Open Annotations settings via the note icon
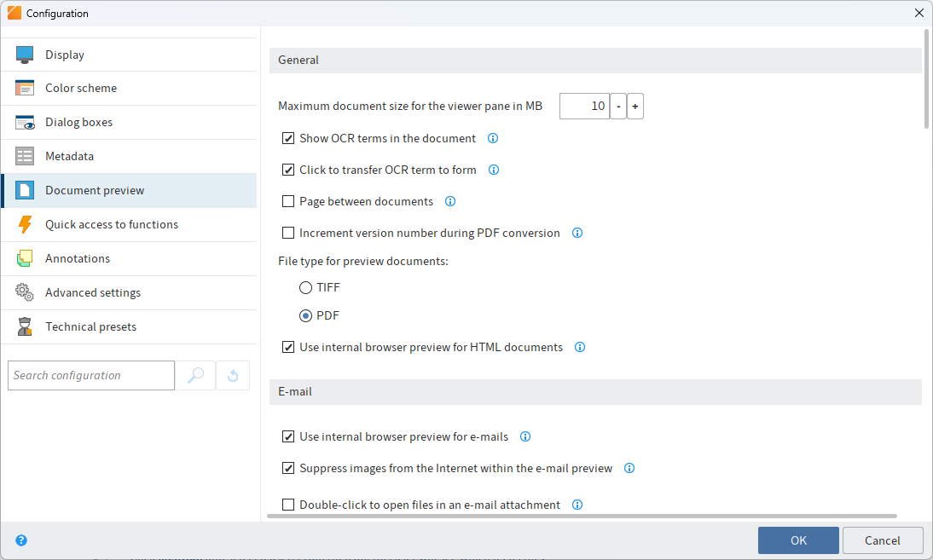This screenshot has width=933, height=560. (25, 258)
